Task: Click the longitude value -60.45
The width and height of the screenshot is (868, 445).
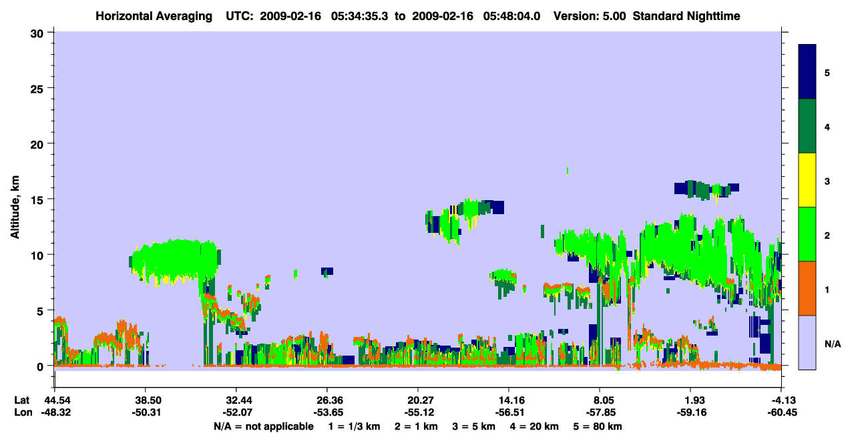Action: coord(783,412)
